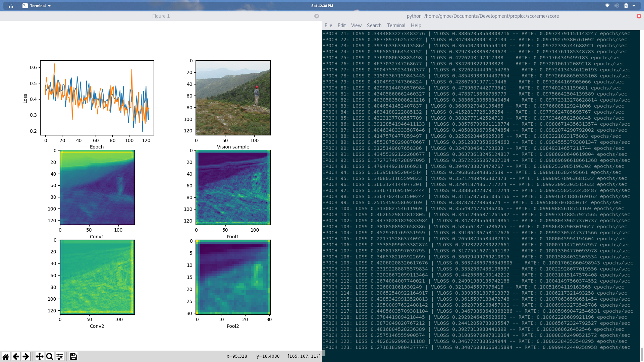Open the Search menu in terminal
The width and height of the screenshot is (644, 362).
(374, 25)
